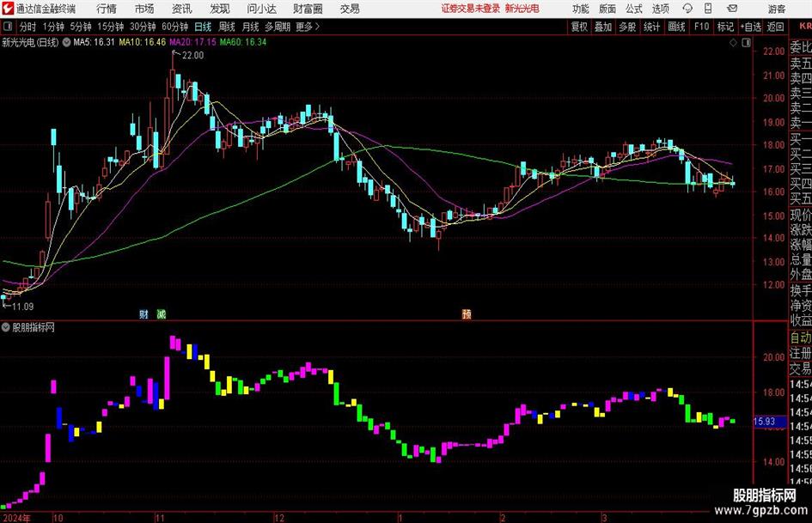Toggle right info panel icon near price axis
The width and height of the screenshot is (812, 523).
coord(746,43)
